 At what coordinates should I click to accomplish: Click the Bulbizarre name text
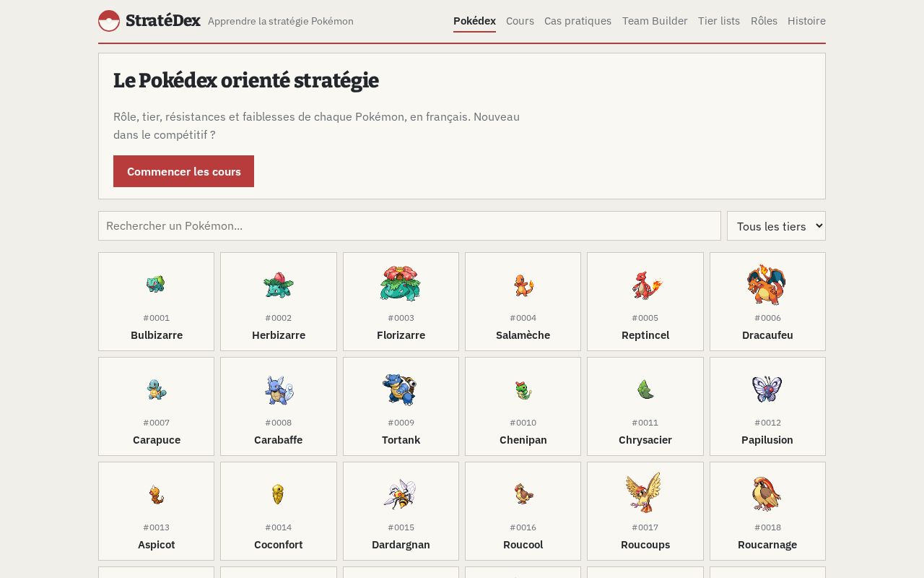coord(157,335)
